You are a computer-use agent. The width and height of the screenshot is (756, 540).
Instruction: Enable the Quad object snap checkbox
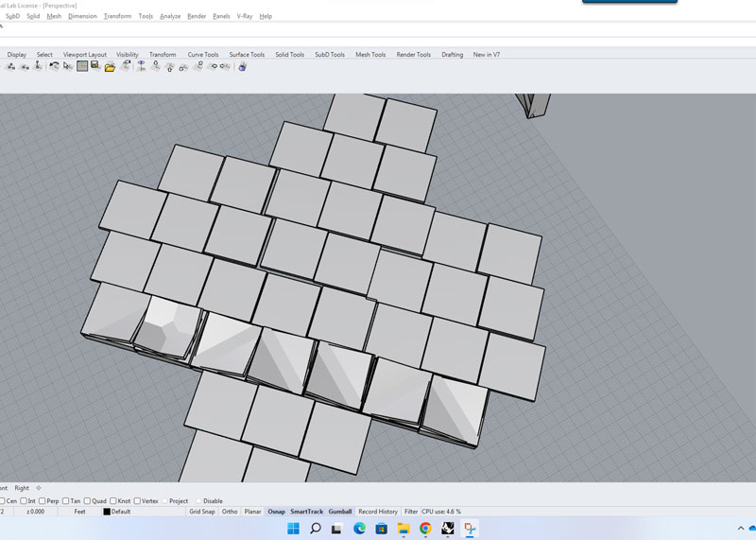pyautogui.click(x=87, y=501)
